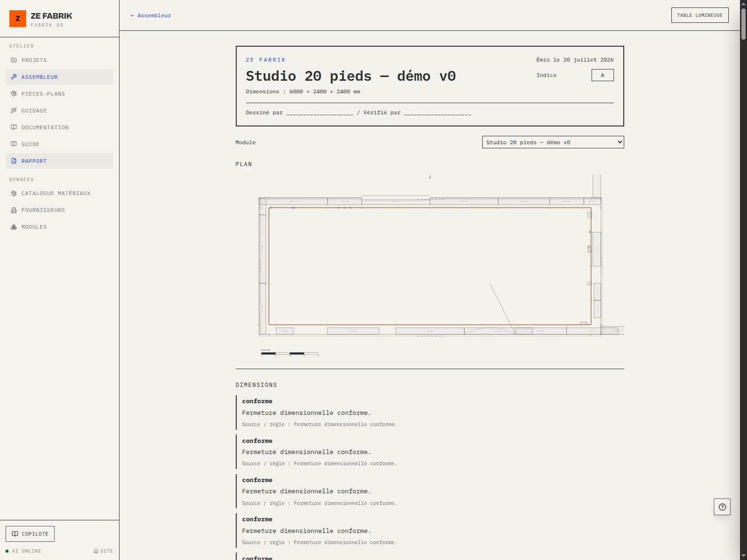
Task: Click the Projets folder icon
Action: pyautogui.click(x=14, y=60)
